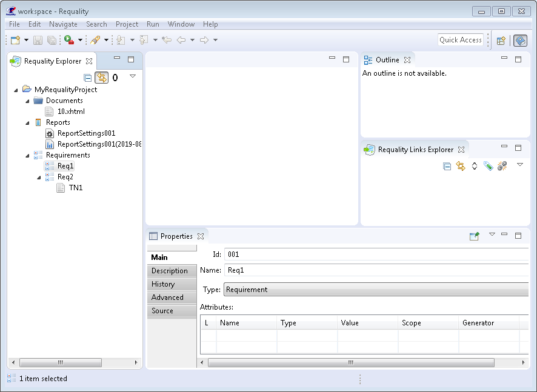Toggle Link with Editor in Links Explorer
The width and height of the screenshot is (537, 392).
[x=461, y=167]
